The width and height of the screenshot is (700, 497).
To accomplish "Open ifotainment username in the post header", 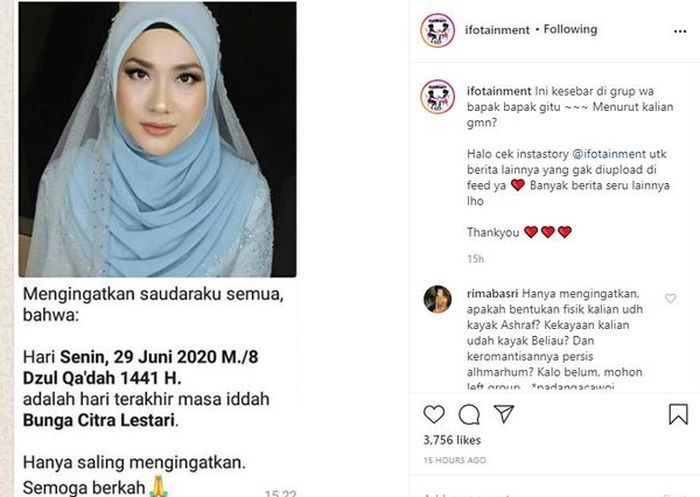I will [x=497, y=30].
